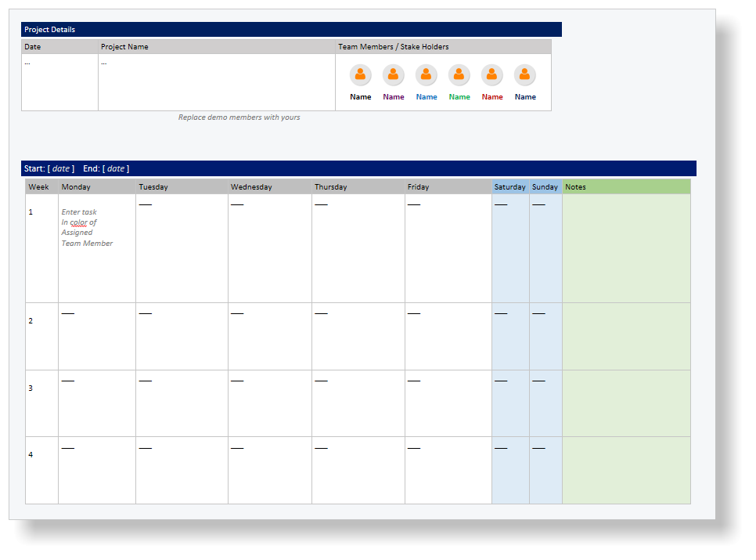Click the End date placeholder in the blue bar
Image resolution: width=756 pixels, height=560 pixels.
116,168
